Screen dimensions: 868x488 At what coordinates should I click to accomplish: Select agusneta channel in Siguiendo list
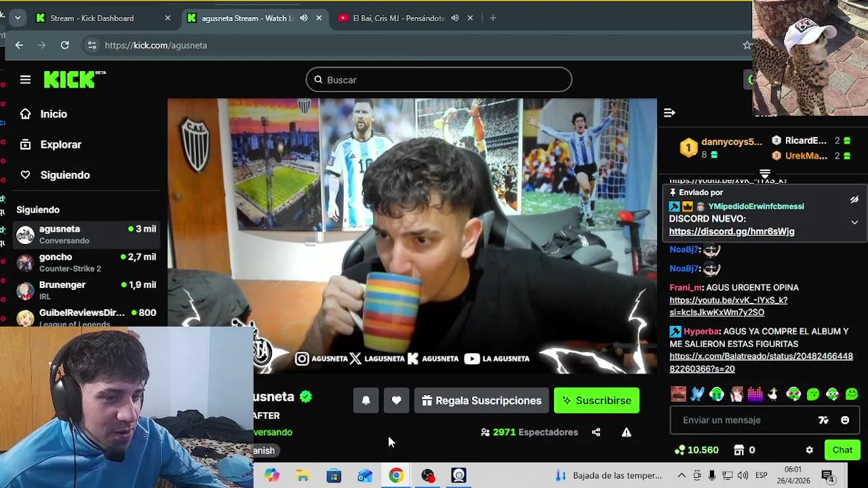[87, 235]
